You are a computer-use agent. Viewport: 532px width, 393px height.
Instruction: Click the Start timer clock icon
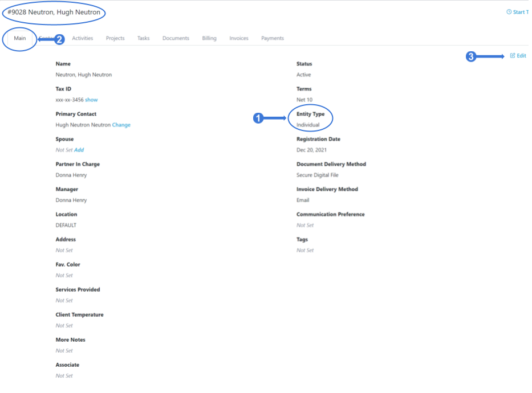pyautogui.click(x=509, y=12)
